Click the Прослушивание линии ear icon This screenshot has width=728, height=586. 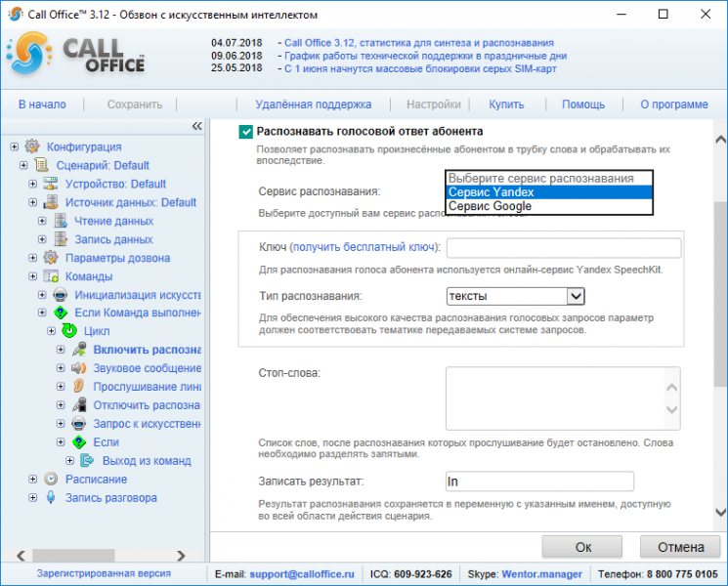click(79, 387)
